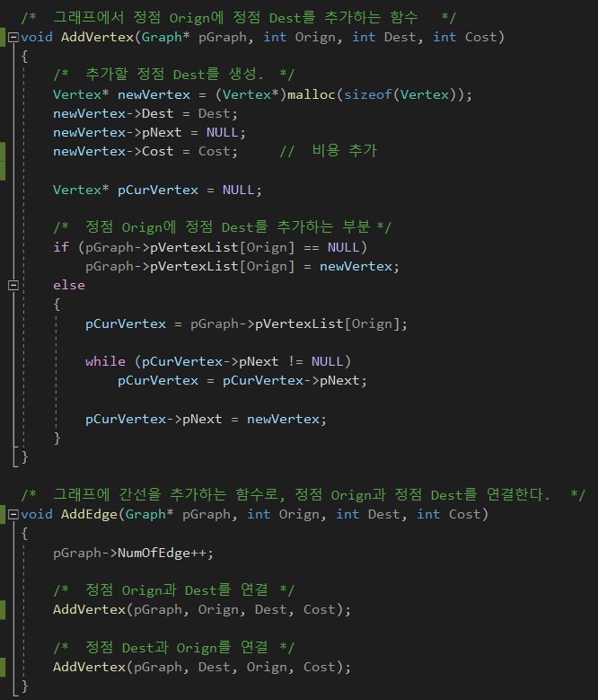The height and width of the screenshot is (700, 598).
Task: Click the 'newVertex->Dest = Dest;' line
Action: (145, 114)
